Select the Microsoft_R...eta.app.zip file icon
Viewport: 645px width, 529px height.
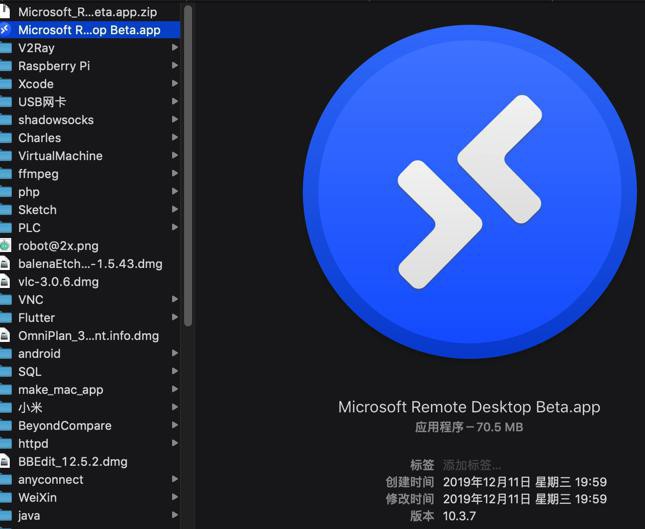5,12
